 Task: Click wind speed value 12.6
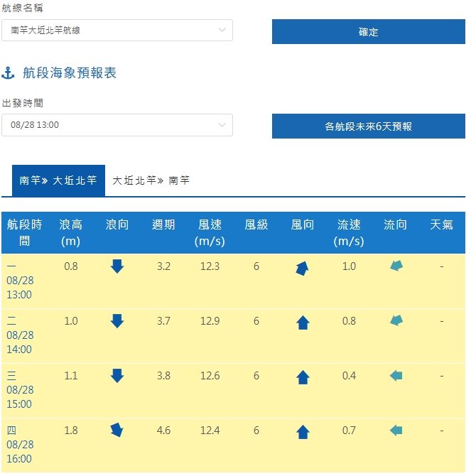tap(210, 376)
